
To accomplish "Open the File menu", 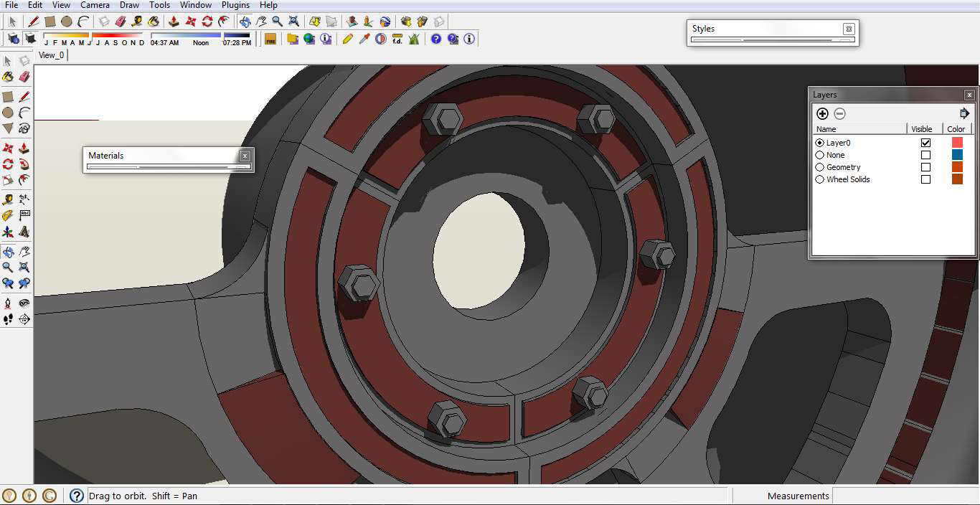I will coord(11,5).
